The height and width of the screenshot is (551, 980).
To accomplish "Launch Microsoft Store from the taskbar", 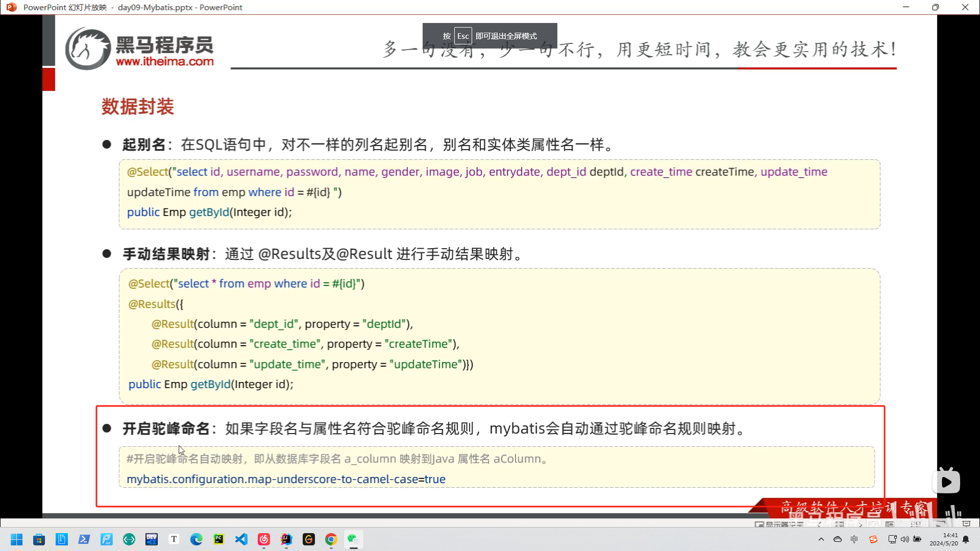I will 39,539.
